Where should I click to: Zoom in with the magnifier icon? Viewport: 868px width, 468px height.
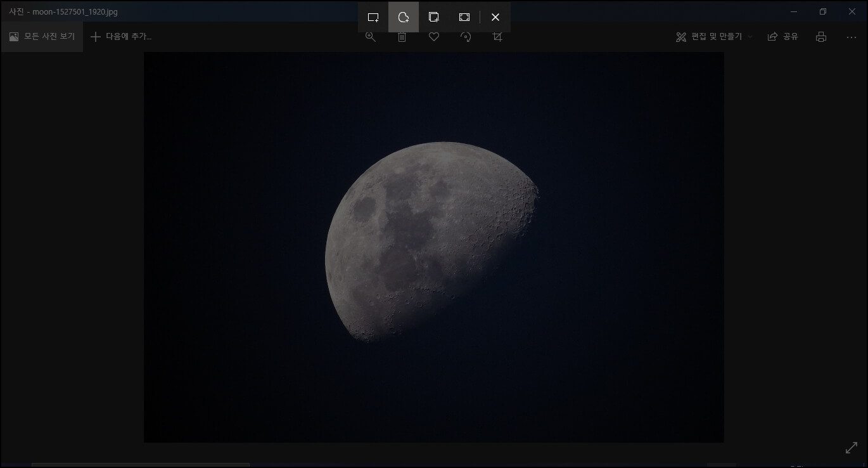point(371,37)
